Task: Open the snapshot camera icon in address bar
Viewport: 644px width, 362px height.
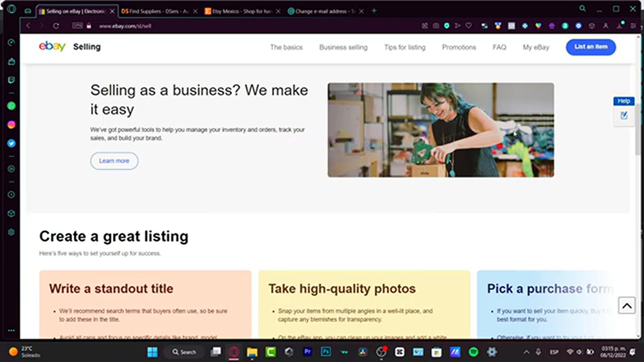Action: [436, 25]
